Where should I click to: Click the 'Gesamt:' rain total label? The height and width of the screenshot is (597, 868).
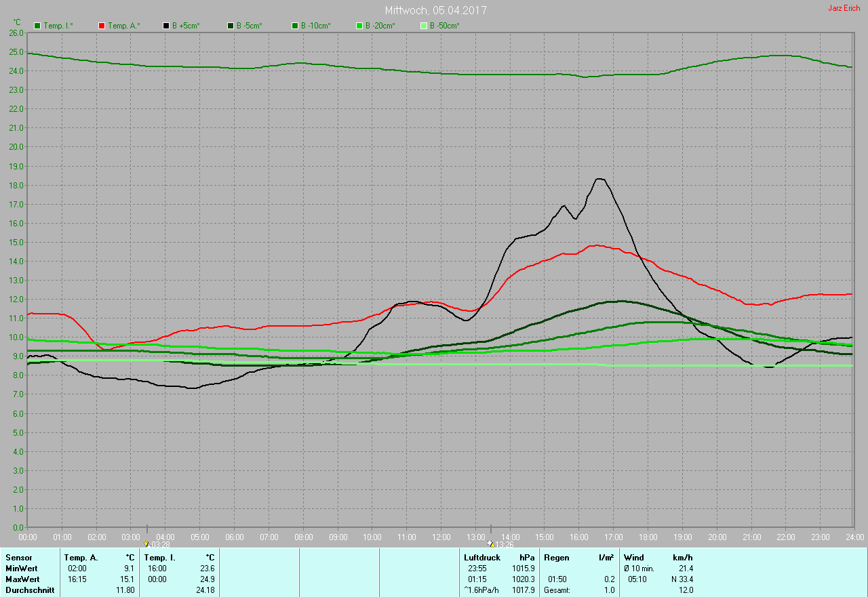tap(557, 590)
